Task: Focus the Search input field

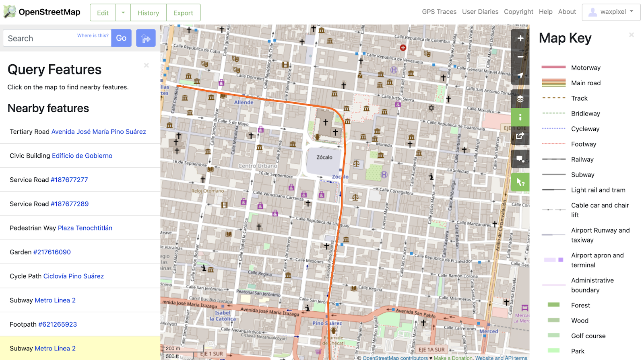Action: pos(57,38)
